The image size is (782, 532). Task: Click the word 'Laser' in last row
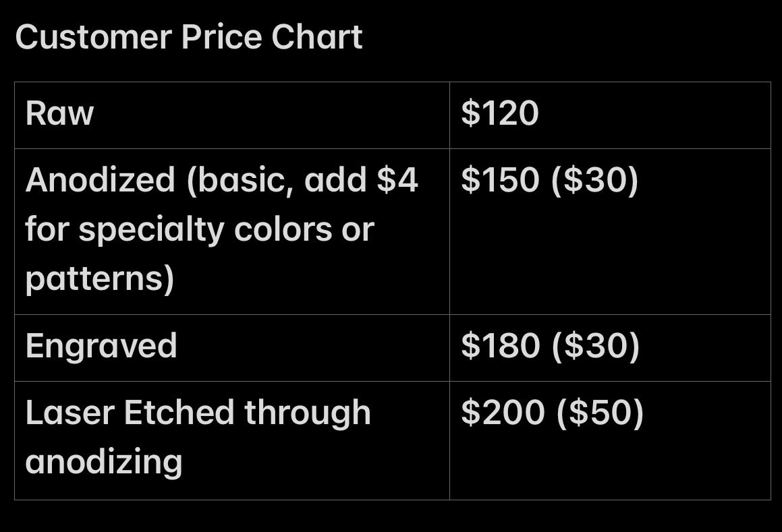tap(70, 413)
